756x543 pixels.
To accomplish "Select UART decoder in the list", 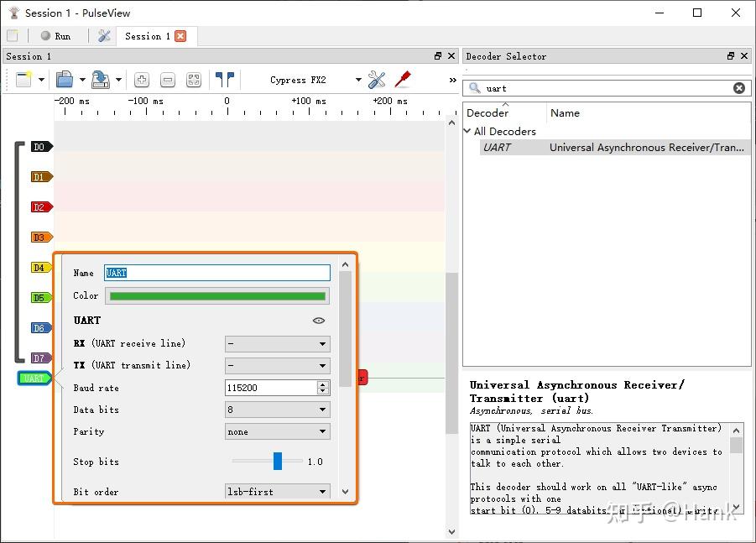I will click(x=497, y=148).
